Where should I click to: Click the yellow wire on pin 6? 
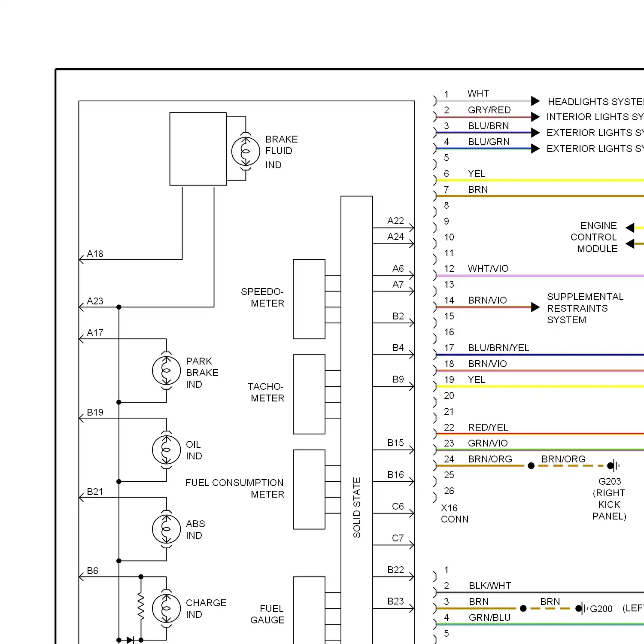pos(540,180)
